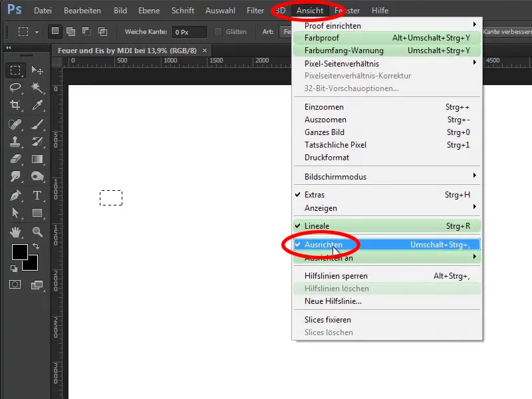Expand Anzeigen submenu
Image resolution: width=532 pixels, height=399 pixels.
[x=387, y=207]
